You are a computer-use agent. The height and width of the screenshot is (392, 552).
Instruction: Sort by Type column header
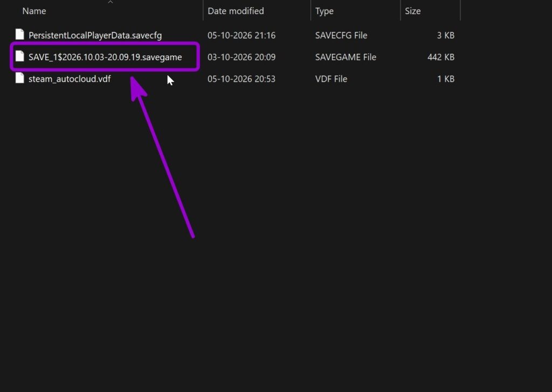324,11
